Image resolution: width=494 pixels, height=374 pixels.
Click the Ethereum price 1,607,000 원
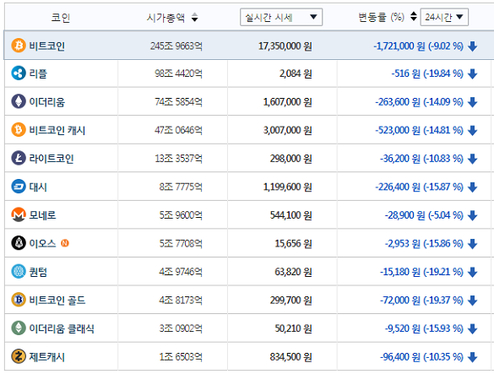(287, 102)
